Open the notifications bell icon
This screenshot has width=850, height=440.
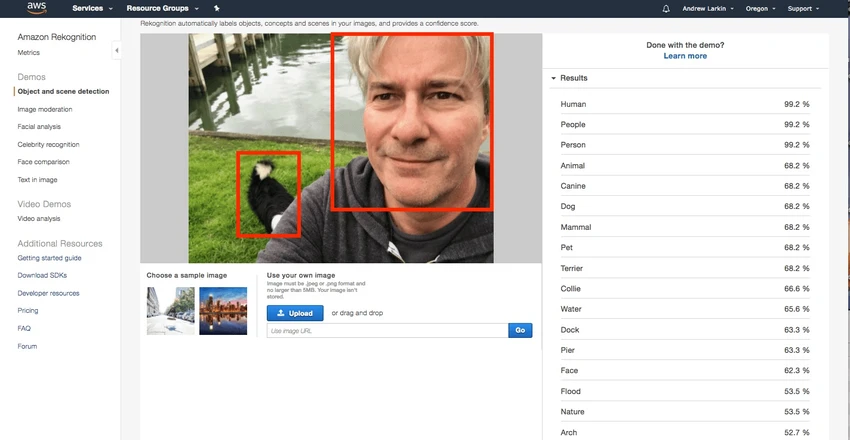pyautogui.click(x=666, y=9)
